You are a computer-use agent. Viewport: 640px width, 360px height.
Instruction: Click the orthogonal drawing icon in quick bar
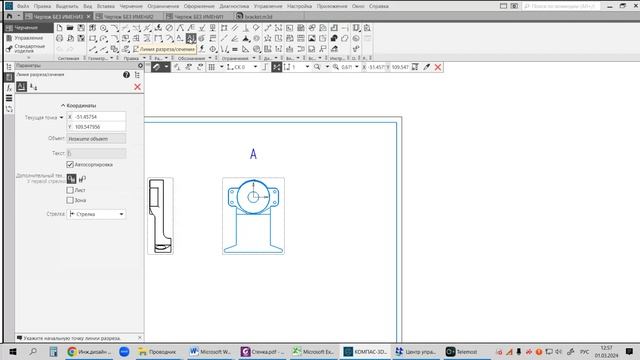265,67
